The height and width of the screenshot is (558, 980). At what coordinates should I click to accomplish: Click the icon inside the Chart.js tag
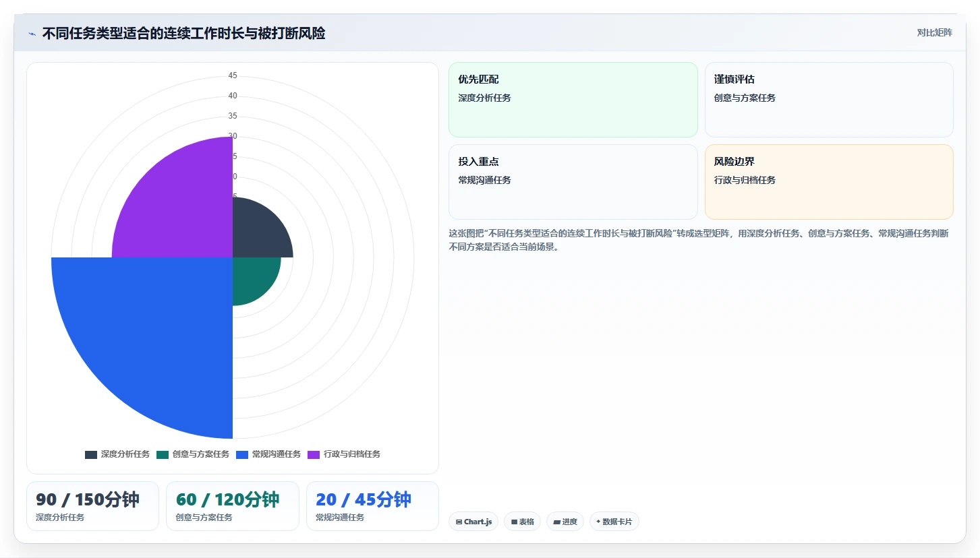point(459,522)
